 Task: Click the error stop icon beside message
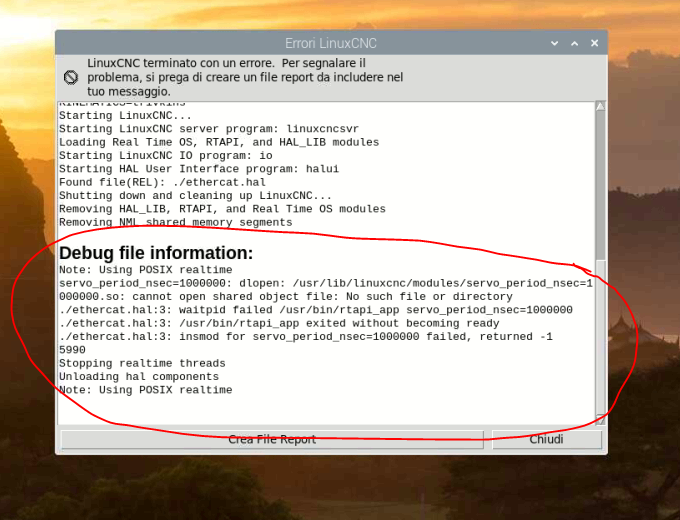71,78
